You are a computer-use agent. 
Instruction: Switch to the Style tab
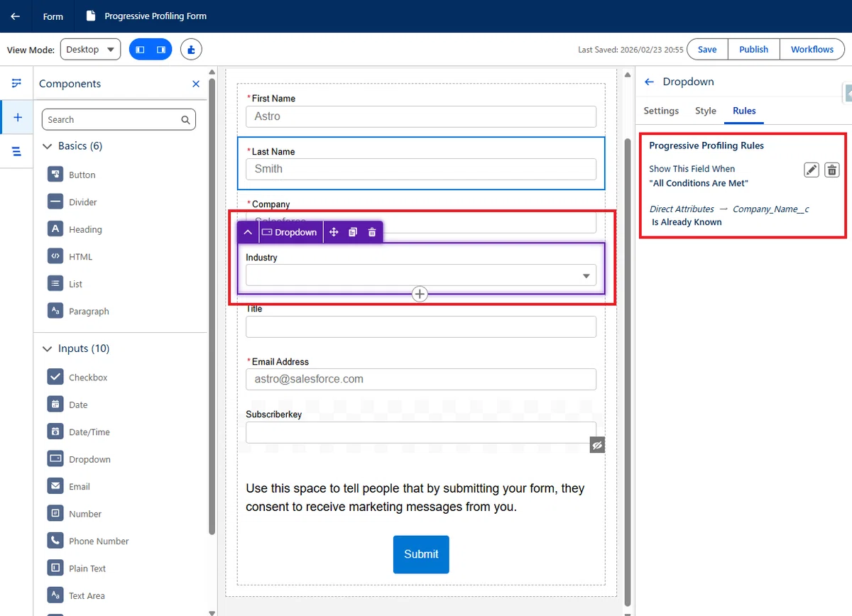pyautogui.click(x=706, y=111)
